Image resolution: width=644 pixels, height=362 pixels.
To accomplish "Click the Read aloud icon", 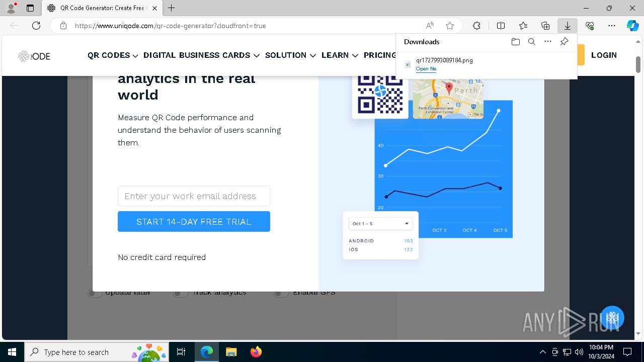I will (430, 26).
